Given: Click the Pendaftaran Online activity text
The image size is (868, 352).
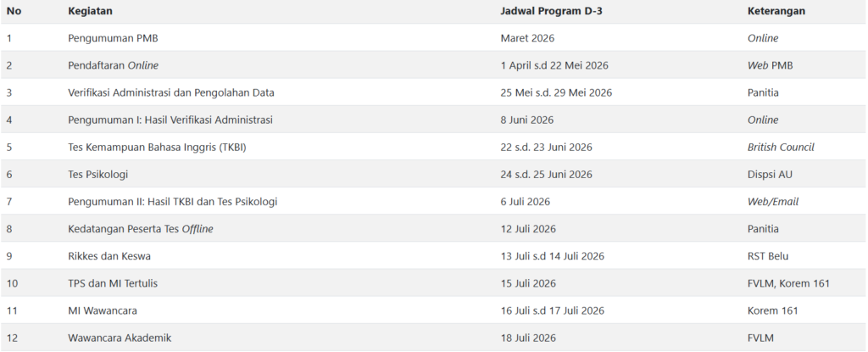Looking at the screenshot, I should [x=113, y=65].
